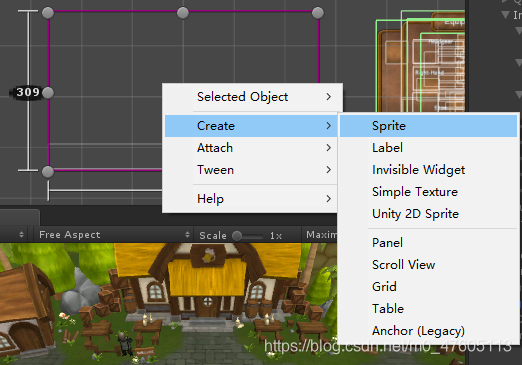The image size is (522, 365).
Task: Click the 309 height label
Action: pyautogui.click(x=28, y=92)
